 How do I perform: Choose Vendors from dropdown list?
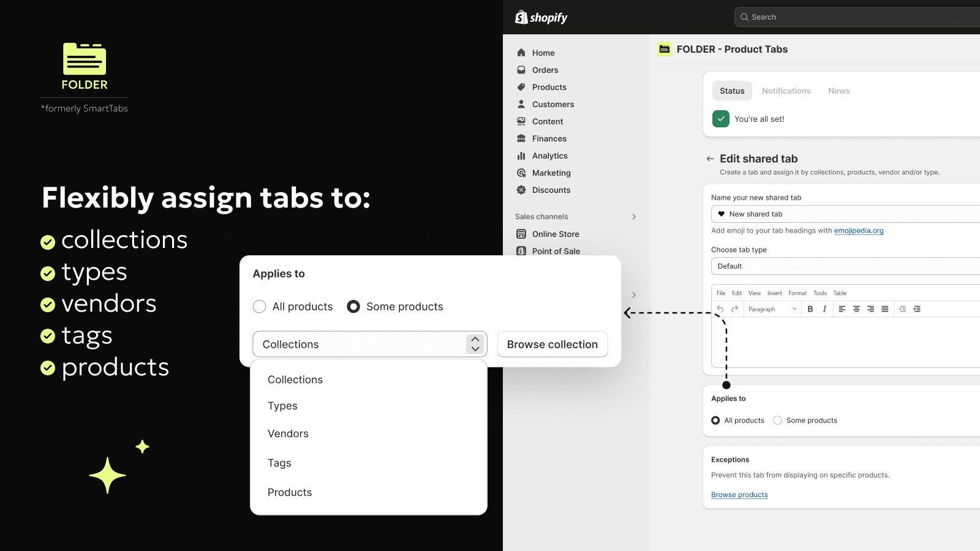288,433
